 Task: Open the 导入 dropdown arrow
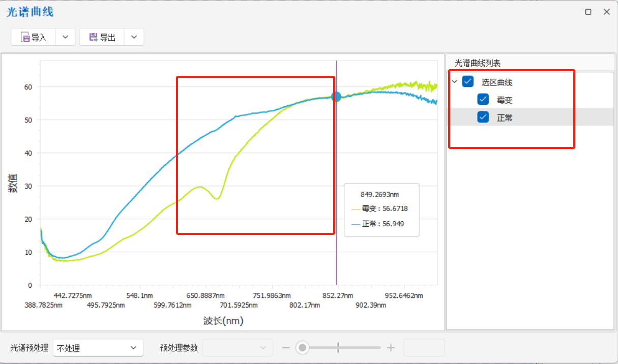[x=65, y=37]
